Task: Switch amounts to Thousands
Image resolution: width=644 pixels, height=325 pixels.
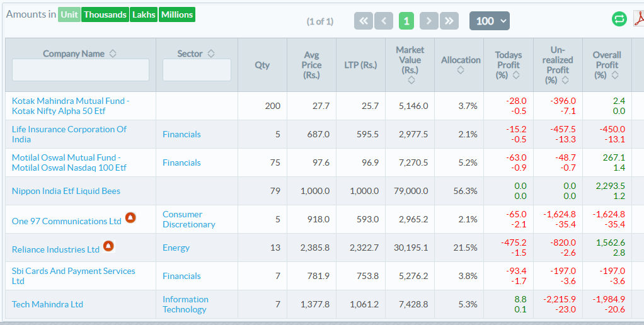Action: [x=105, y=14]
